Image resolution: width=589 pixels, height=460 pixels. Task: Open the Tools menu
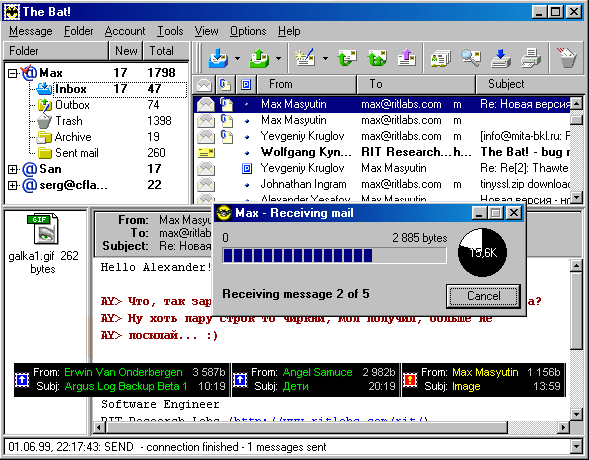click(170, 31)
